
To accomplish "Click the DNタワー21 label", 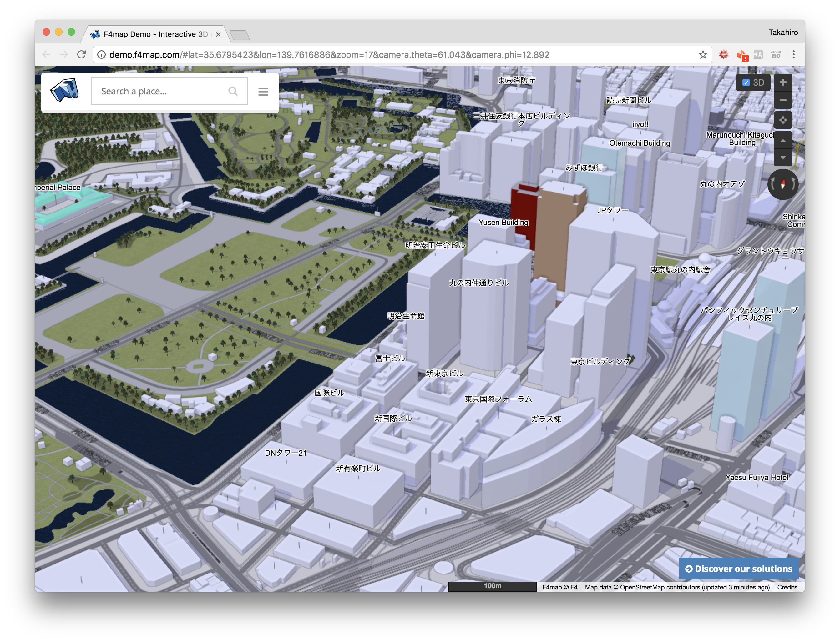I will (286, 453).
